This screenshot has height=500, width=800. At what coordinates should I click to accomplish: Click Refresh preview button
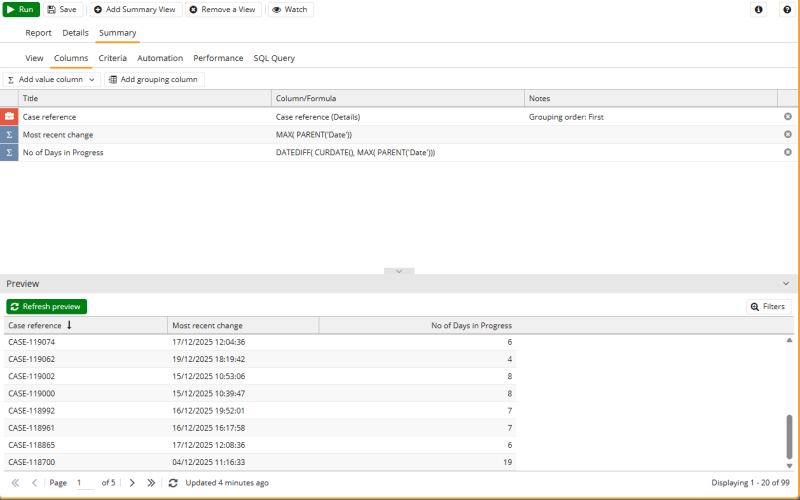pos(46,307)
